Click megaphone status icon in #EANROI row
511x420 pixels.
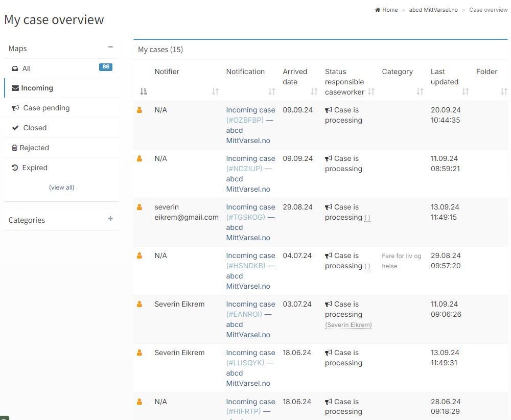[329, 305]
